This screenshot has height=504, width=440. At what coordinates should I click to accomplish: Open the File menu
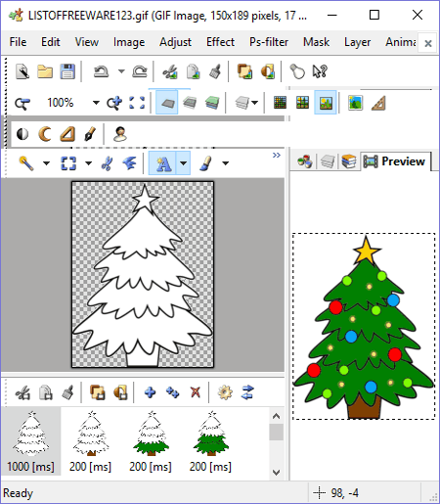[18, 42]
